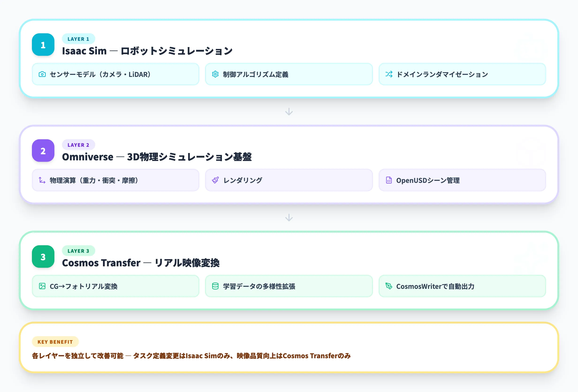Click the Cosmos Transfer — リアル映像変換 heading
Image resolution: width=578 pixels, height=392 pixels.
141,263
